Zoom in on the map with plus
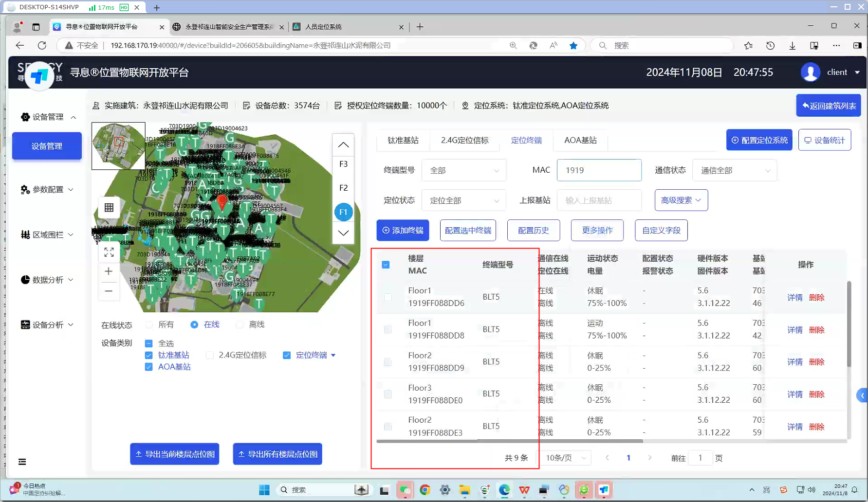Image resolution: width=868 pixels, height=502 pixels. (x=109, y=271)
